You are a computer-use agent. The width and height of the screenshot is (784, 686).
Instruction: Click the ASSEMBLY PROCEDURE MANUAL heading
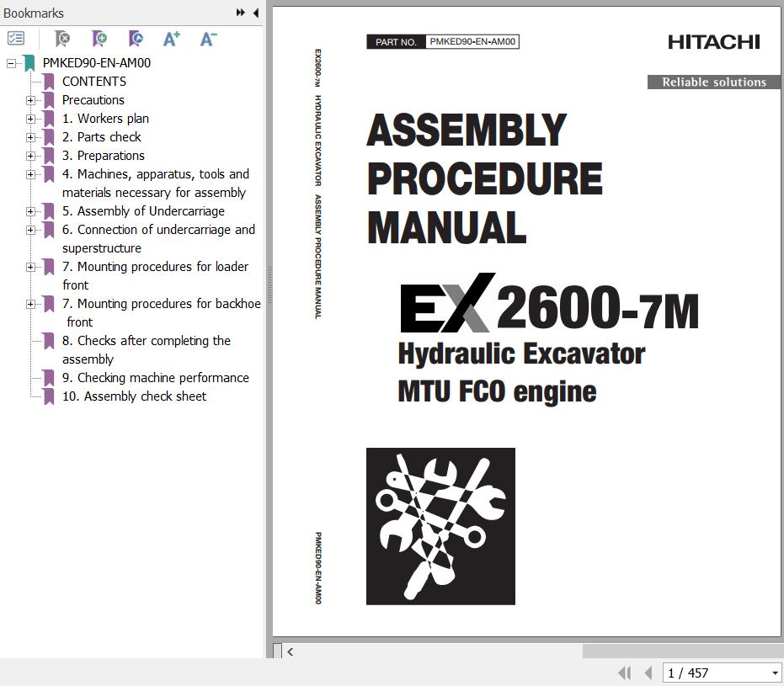point(484,178)
